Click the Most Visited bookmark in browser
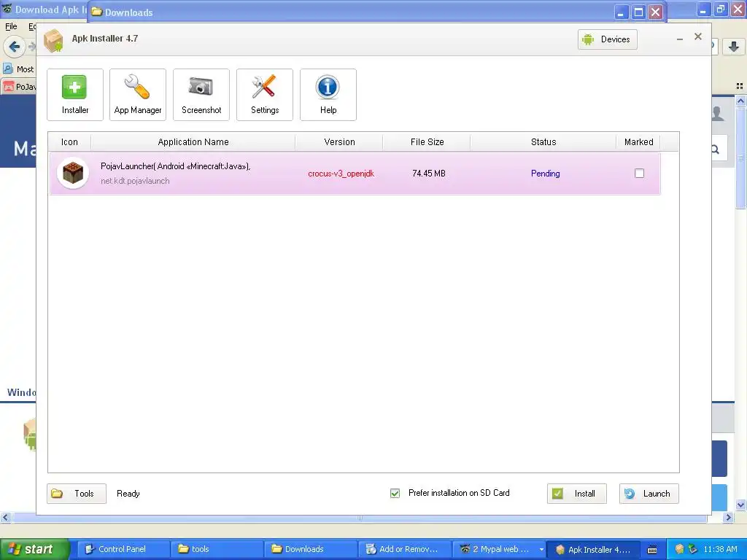The height and width of the screenshot is (560, 747). [19, 69]
